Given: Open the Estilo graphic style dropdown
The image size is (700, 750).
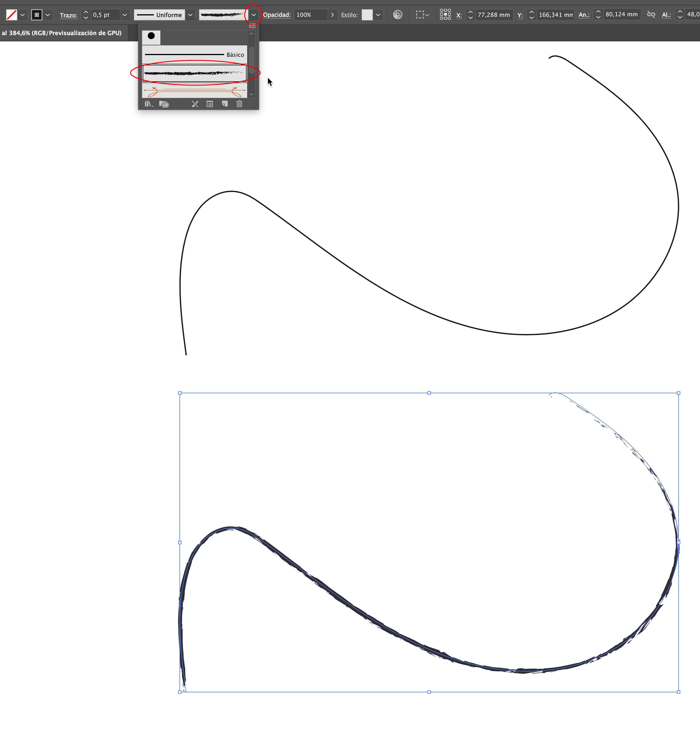Looking at the screenshot, I should click(378, 15).
